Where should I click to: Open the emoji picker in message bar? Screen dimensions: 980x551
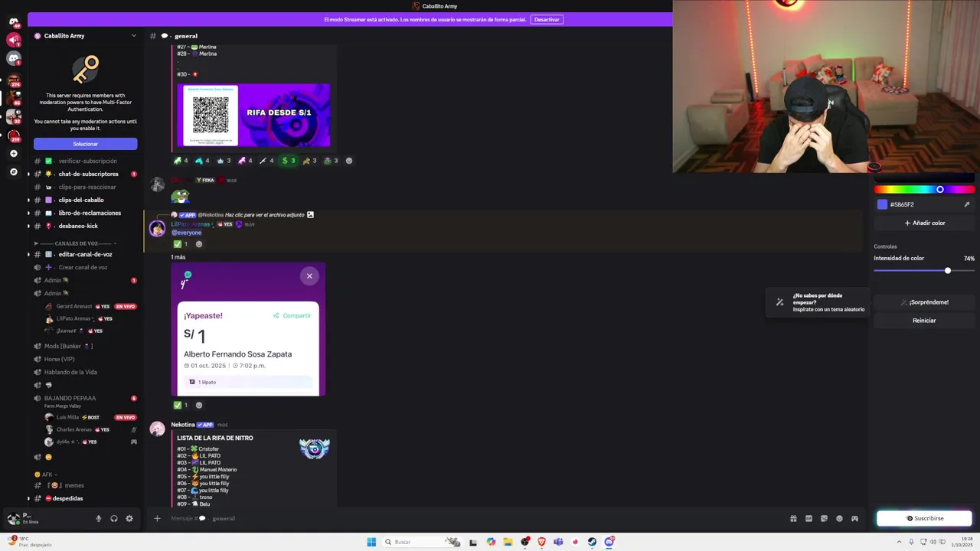coord(839,518)
